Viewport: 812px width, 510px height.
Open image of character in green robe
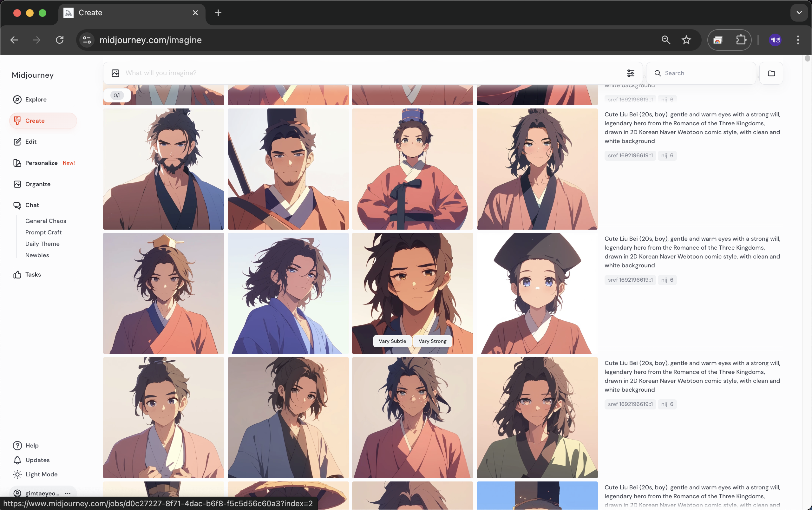[537, 418]
